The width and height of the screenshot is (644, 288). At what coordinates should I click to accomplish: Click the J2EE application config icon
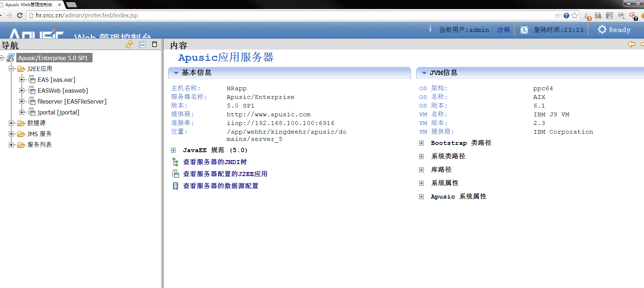tap(176, 174)
